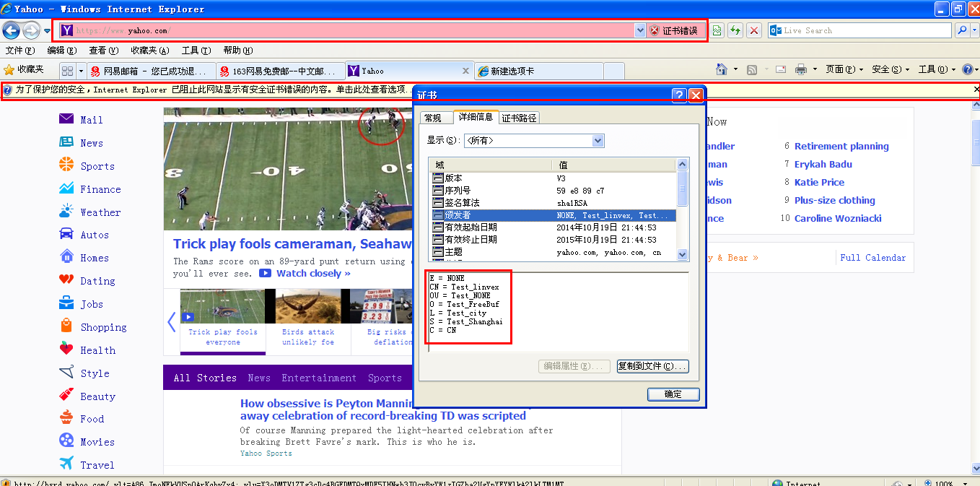This screenshot has width=980, height=486.
Task: Click the Jobs briefcase sidebar icon
Action: 66,303
